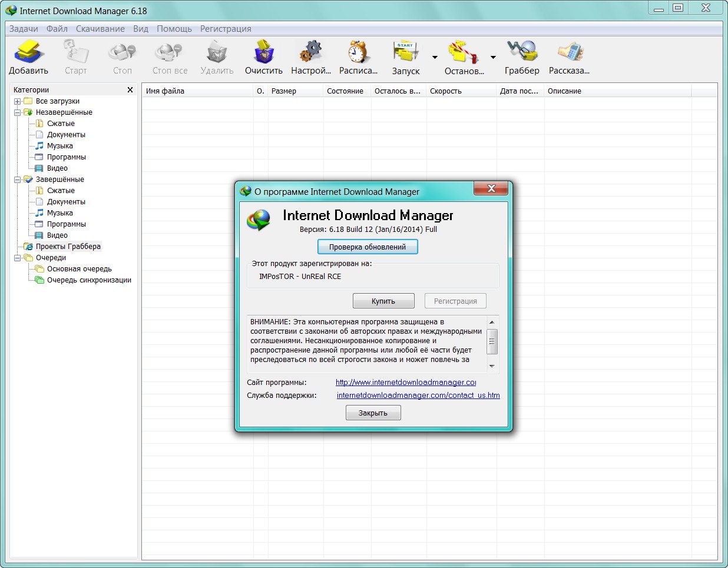The image size is (728, 568).
Task: Open the dropdown arrow next to Запуск
Action: (435, 57)
